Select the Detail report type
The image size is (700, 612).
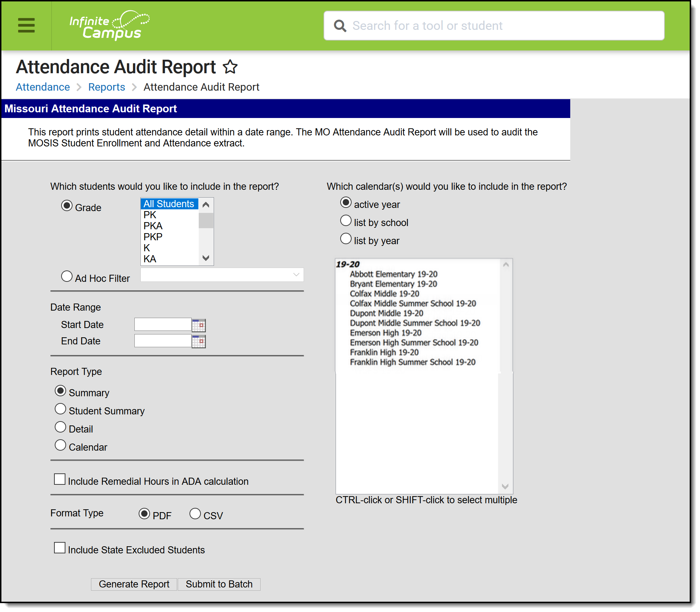pyautogui.click(x=60, y=427)
